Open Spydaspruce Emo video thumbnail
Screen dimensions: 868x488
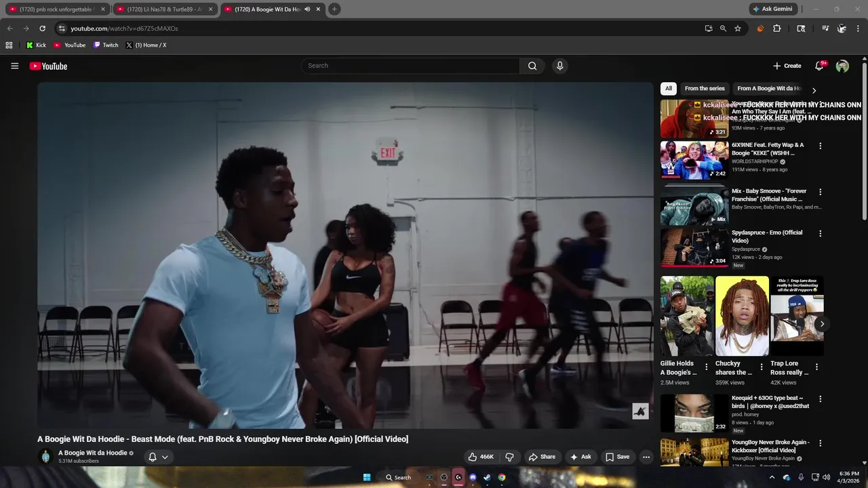pyautogui.click(x=694, y=247)
